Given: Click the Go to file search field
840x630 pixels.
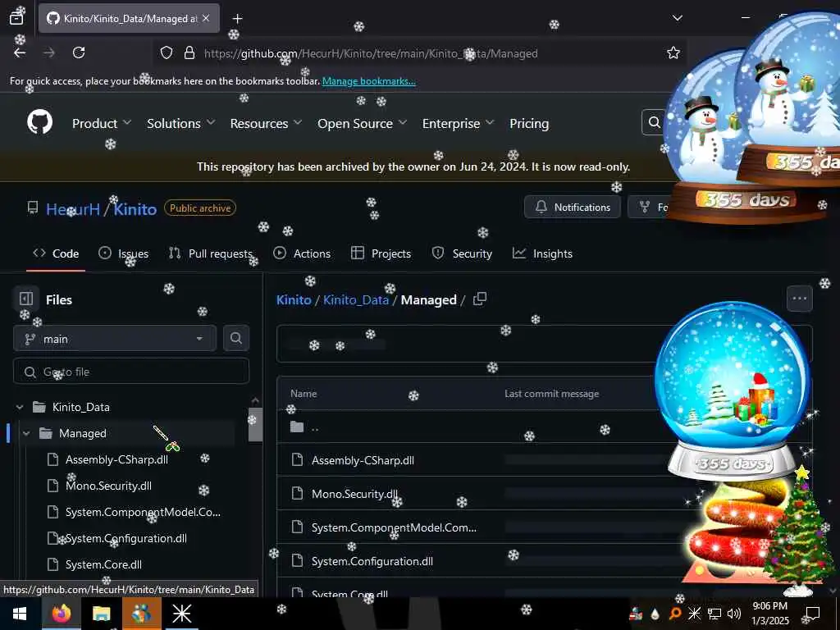Looking at the screenshot, I should click(131, 372).
